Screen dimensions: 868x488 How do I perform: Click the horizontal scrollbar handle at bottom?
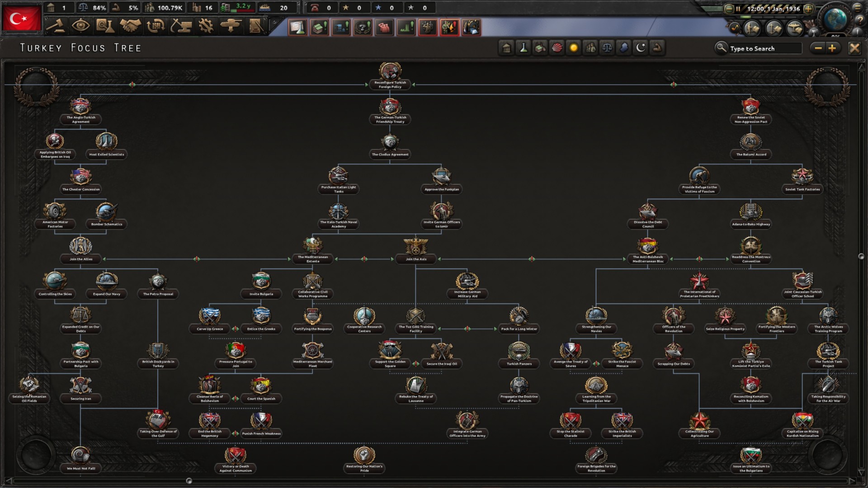(x=189, y=481)
